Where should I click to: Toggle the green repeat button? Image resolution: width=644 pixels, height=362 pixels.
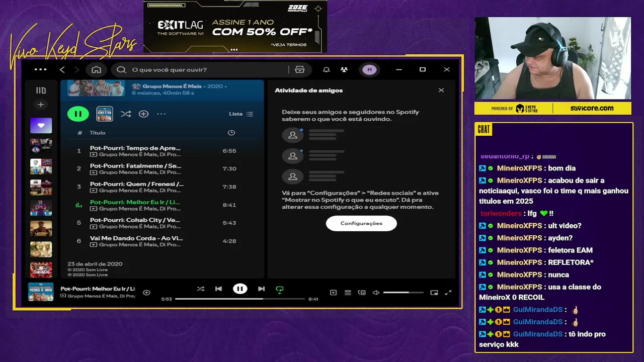(280, 289)
